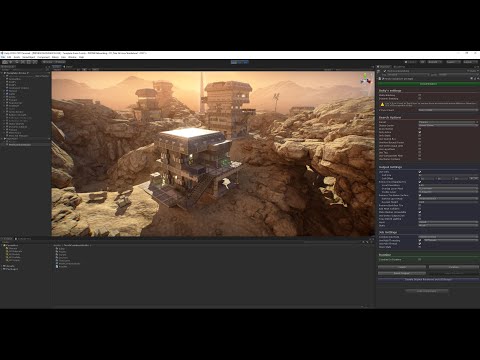Open the Assets menu
Screen dimensions: 480x360
click(17, 57)
